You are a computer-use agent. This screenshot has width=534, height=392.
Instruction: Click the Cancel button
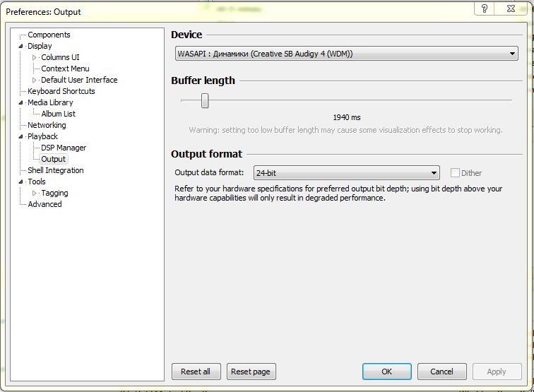441,372
